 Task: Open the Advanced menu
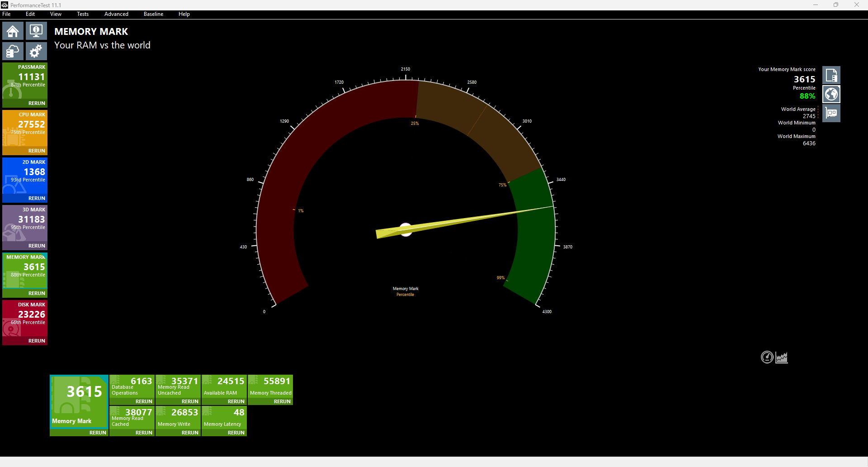point(116,14)
